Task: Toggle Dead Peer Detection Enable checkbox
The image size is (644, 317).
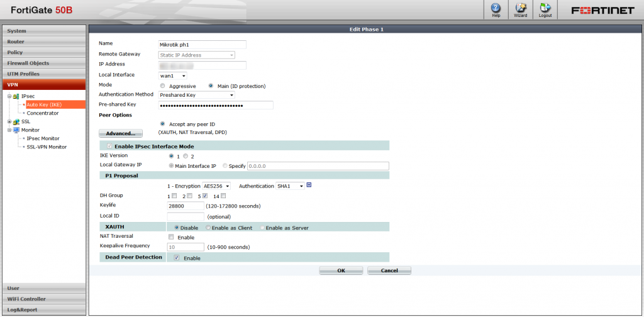Action: tap(177, 258)
